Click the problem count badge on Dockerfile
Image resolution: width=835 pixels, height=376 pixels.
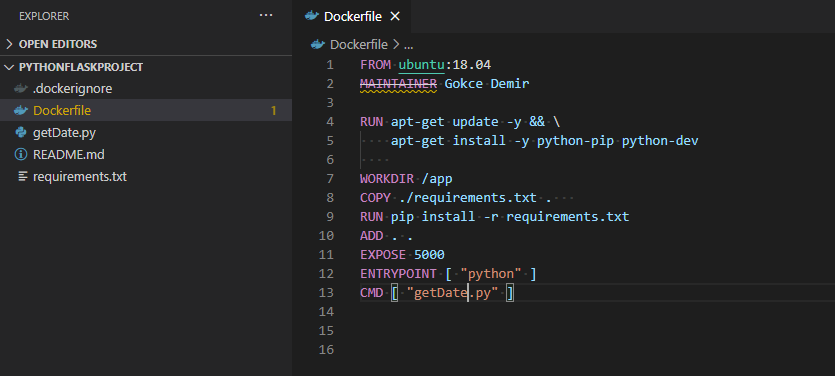click(274, 111)
